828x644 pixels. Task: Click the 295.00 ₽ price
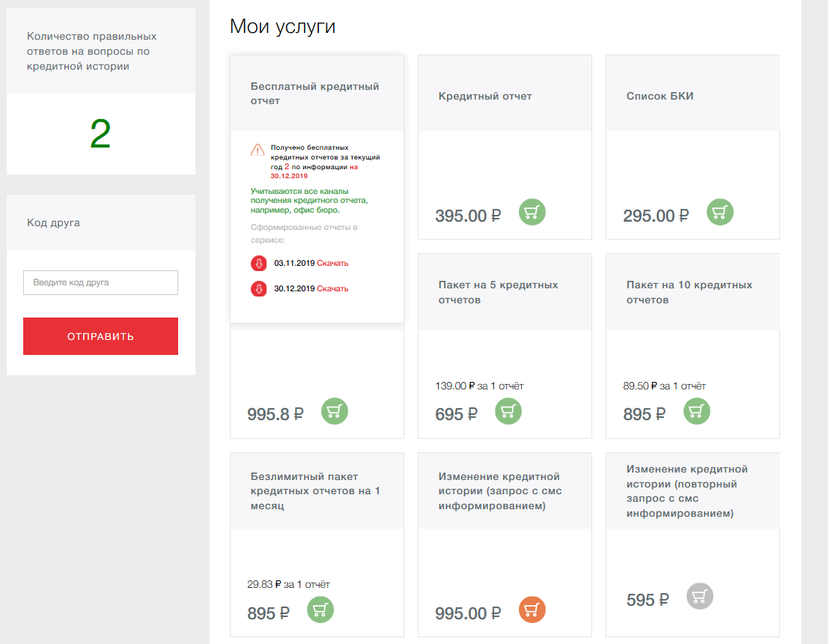(656, 216)
